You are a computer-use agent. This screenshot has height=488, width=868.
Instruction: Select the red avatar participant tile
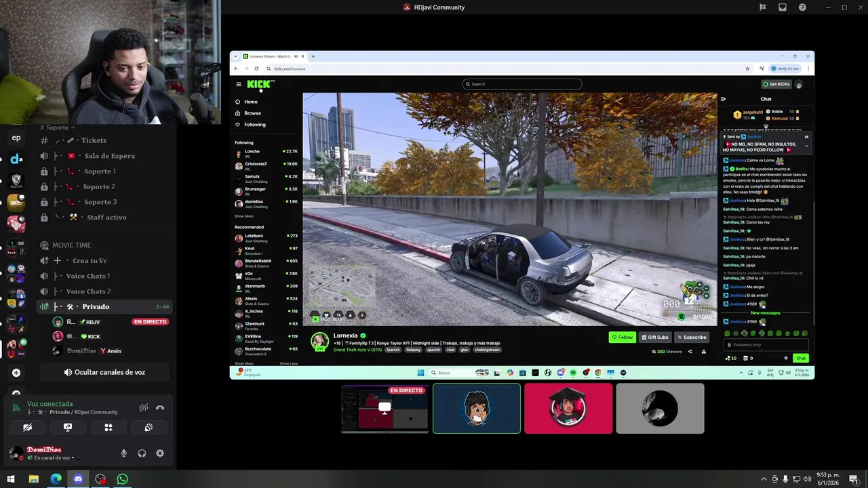[x=568, y=409]
